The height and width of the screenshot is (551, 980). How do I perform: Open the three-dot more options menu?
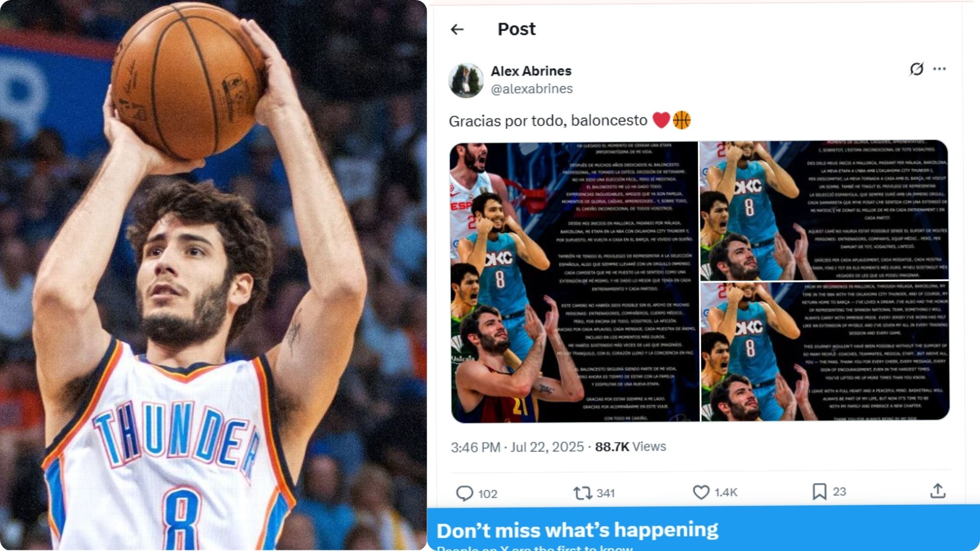point(940,68)
